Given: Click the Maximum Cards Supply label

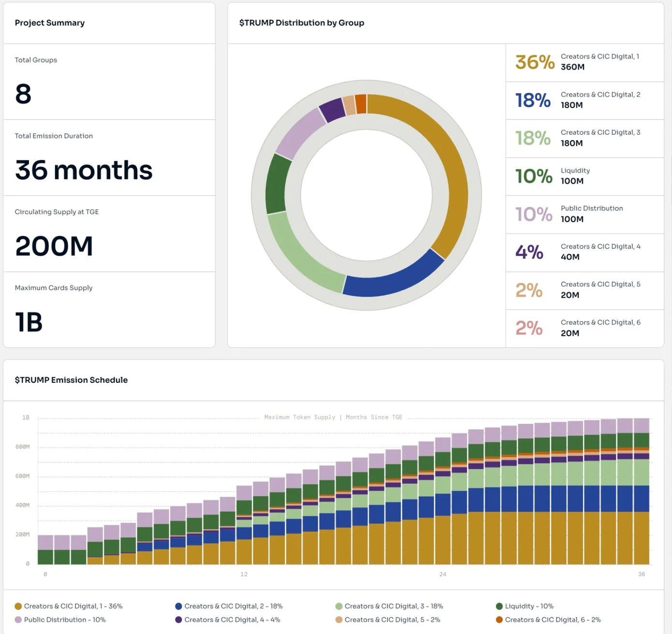Looking at the screenshot, I should (54, 288).
